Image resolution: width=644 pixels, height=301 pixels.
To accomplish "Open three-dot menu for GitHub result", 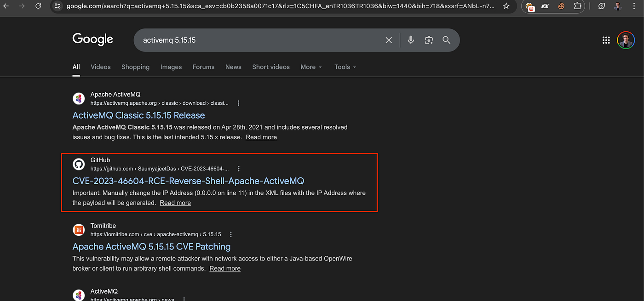I will click(238, 169).
